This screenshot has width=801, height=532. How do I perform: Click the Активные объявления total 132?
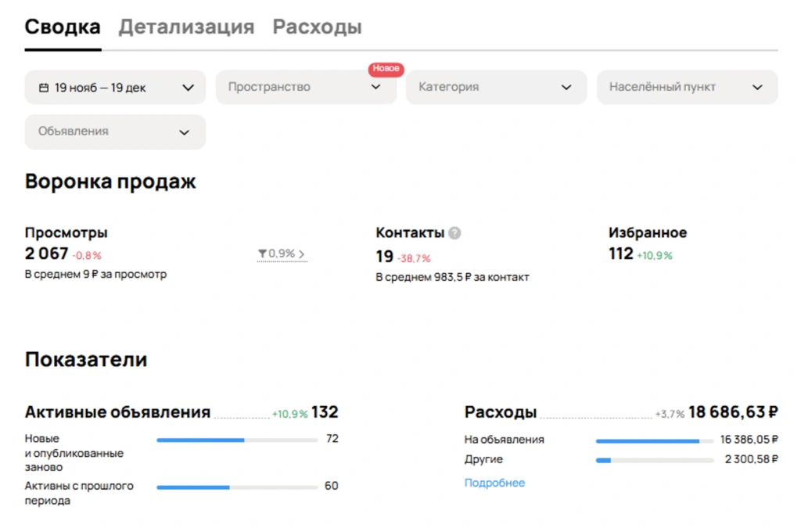coord(325,412)
